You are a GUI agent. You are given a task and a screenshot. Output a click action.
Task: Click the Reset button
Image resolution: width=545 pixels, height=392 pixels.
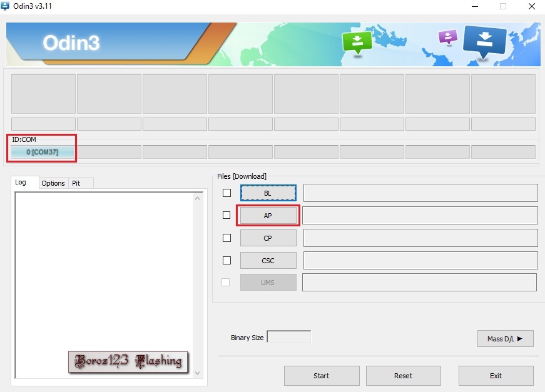(x=403, y=376)
